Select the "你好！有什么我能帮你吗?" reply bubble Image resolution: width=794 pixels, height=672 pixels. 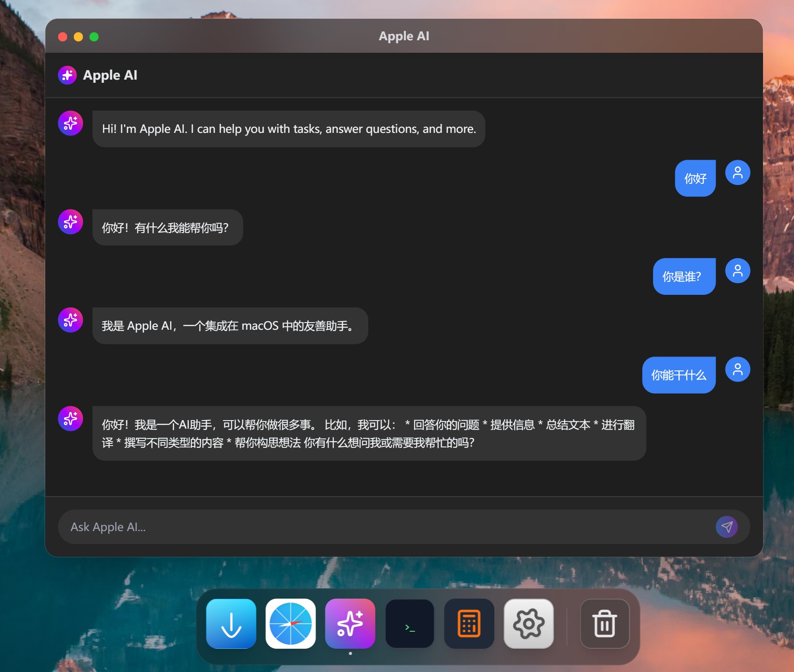167,227
